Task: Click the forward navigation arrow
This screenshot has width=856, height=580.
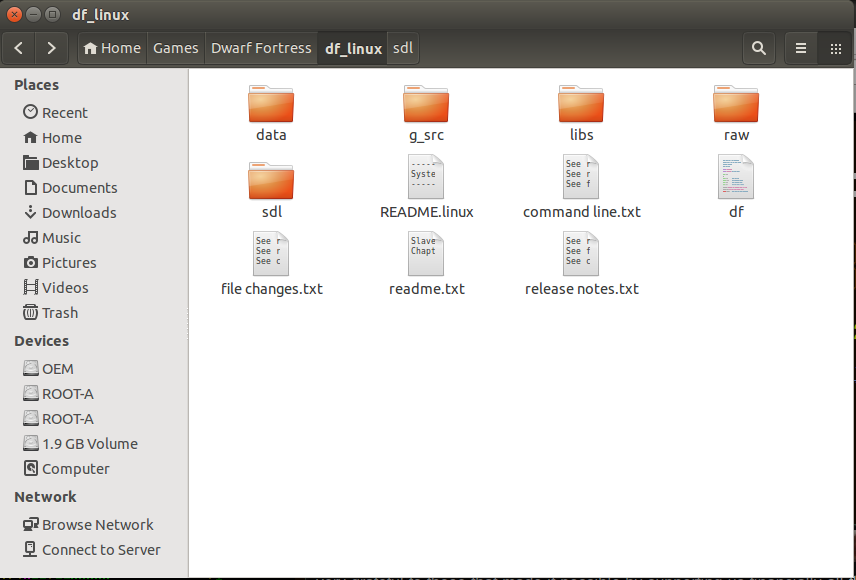Action: pyautogui.click(x=51, y=48)
